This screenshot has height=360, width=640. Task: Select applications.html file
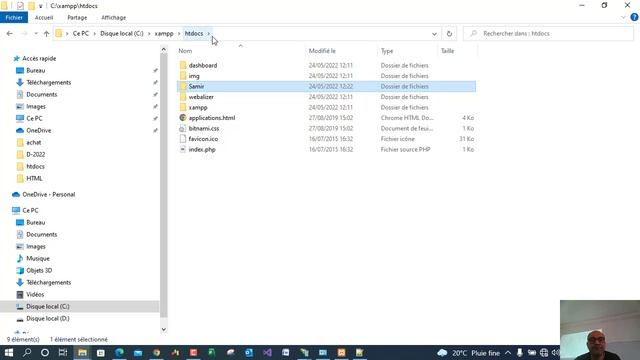coord(211,118)
